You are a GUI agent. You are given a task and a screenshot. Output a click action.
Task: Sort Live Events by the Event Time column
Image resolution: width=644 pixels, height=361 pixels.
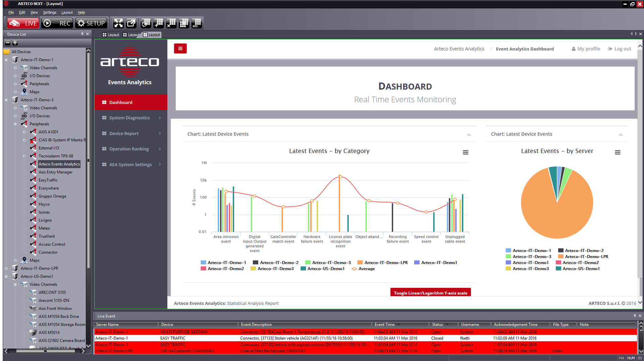[x=384, y=324]
